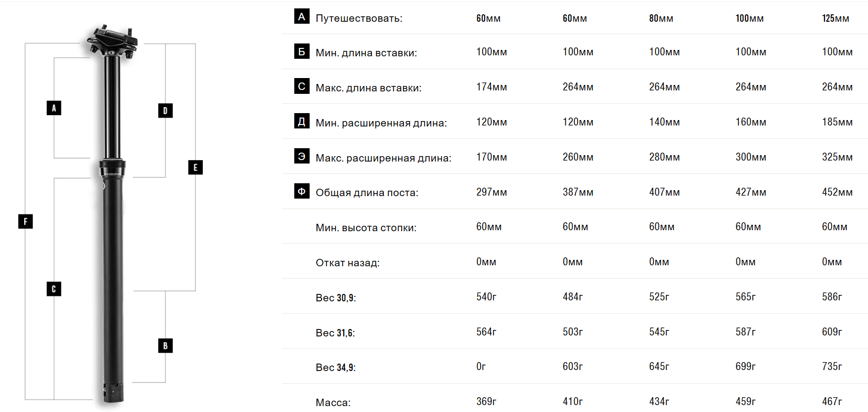Select the Путешествовать row label
868x412 pixels.
[x=359, y=18]
